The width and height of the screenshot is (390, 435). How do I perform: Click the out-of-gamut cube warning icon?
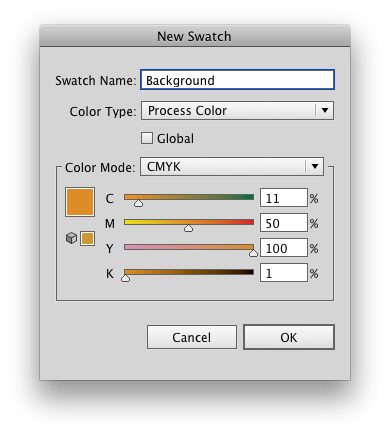71,238
